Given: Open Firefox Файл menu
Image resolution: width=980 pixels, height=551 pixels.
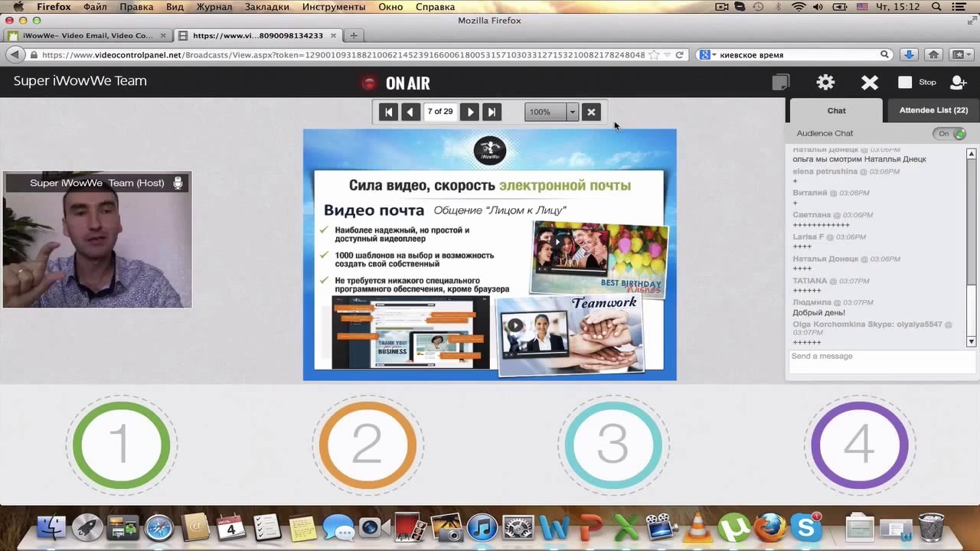Looking at the screenshot, I should 95,7.
